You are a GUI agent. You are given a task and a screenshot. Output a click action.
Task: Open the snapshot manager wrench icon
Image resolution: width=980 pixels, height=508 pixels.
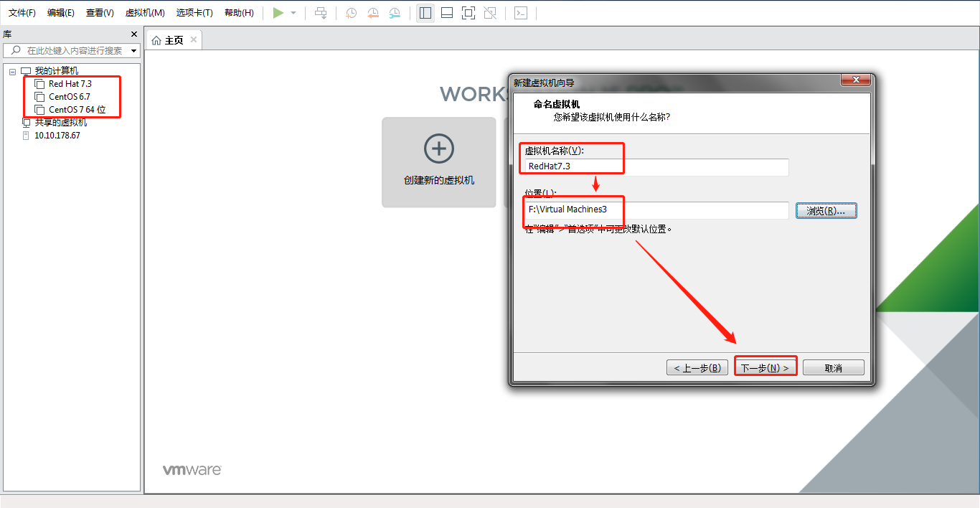[x=395, y=13]
